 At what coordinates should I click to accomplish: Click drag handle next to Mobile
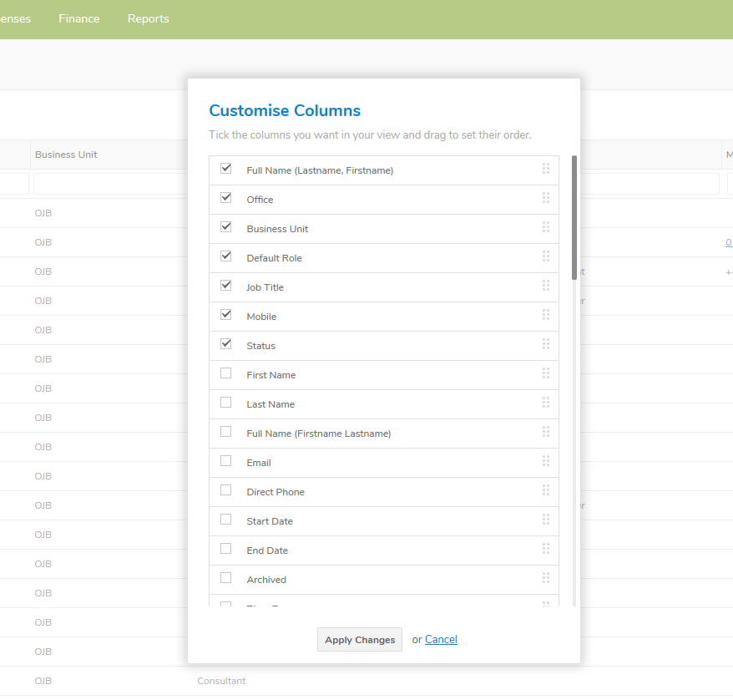click(x=545, y=315)
